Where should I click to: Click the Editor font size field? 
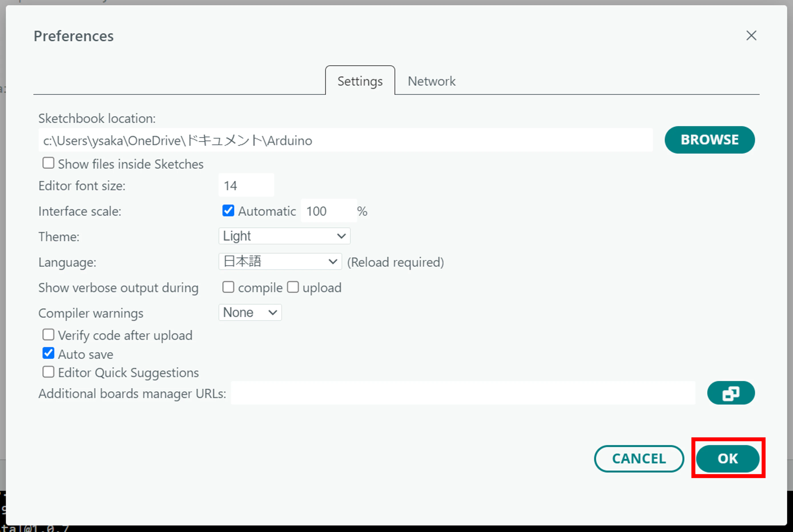click(x=246, y=185)
